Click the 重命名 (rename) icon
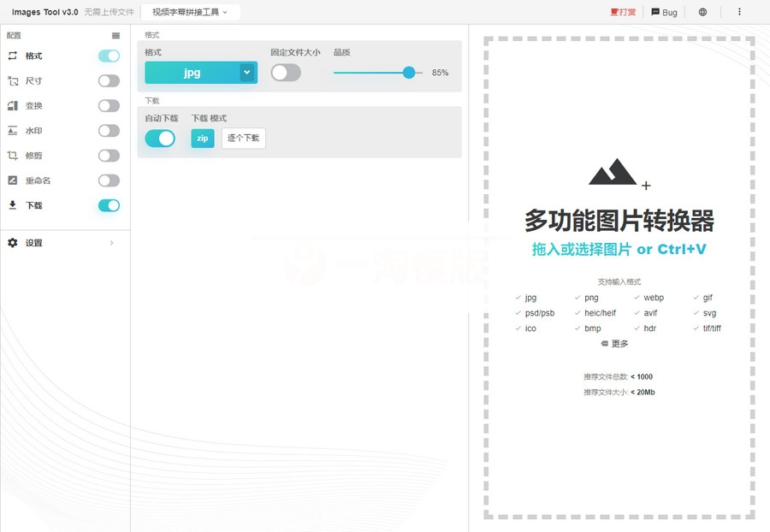 click(x=13, y=180)
